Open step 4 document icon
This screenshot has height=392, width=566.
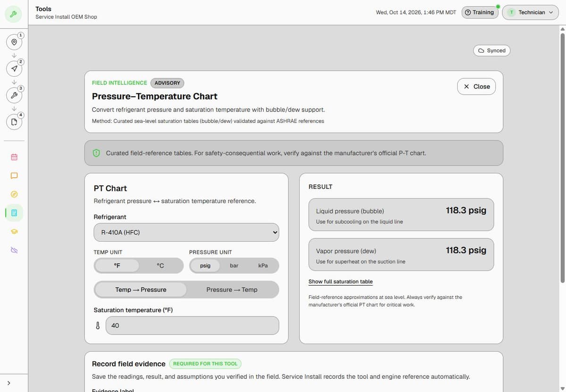tap(14, 122)
